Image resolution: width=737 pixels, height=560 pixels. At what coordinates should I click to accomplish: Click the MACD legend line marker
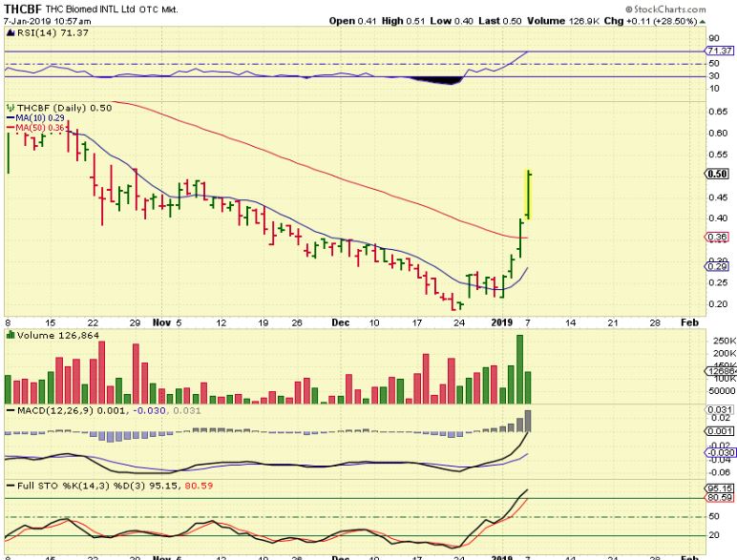(11, 410)
